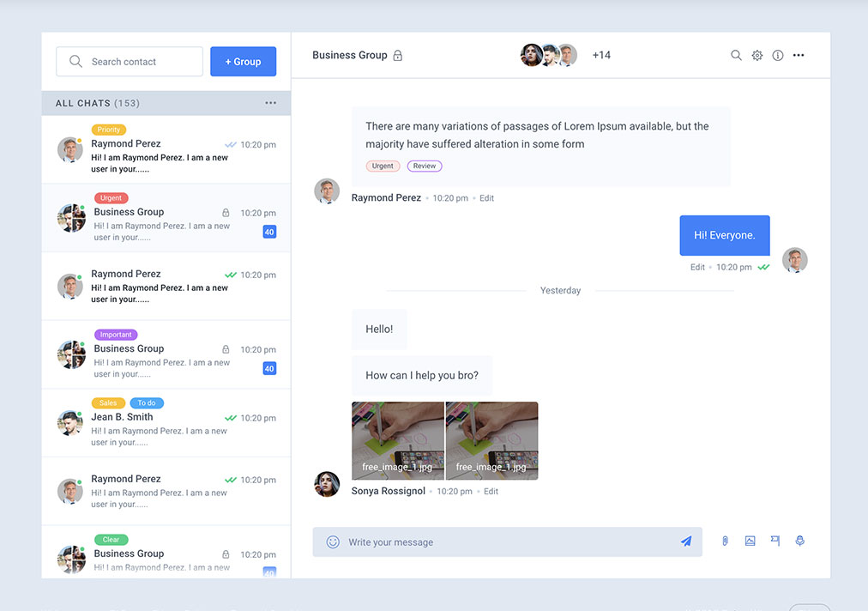Toggle the Urgent label on Raymond's message
The image size is (868, 611).
click(x=383, y=166)
